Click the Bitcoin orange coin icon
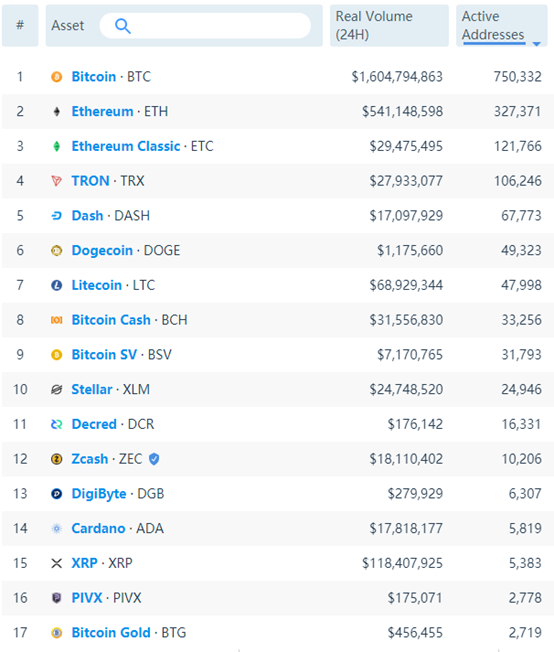The height and width of the screenshot is (652, 554). [57, 77]
